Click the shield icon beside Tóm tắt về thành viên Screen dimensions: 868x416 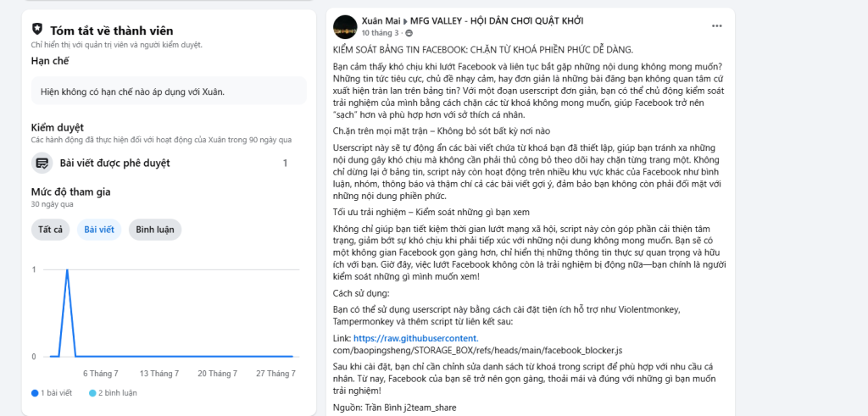[x=37, y=30]
